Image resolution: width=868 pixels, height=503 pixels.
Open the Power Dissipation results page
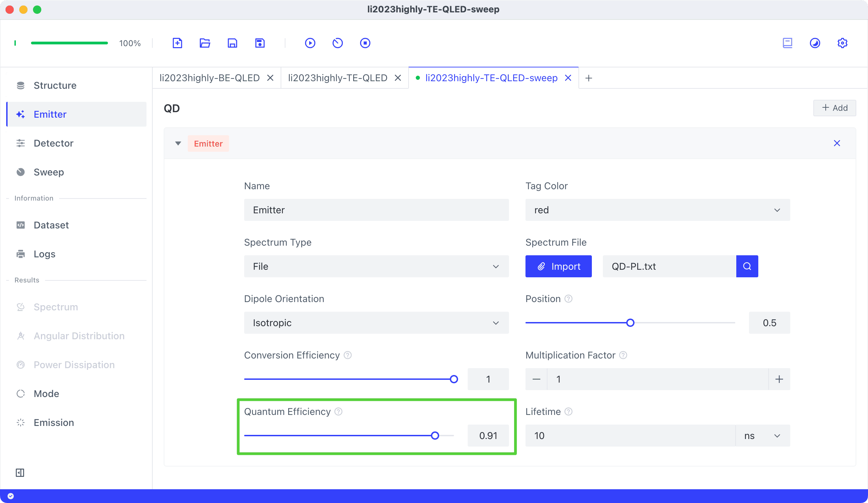tap(76, 365)
